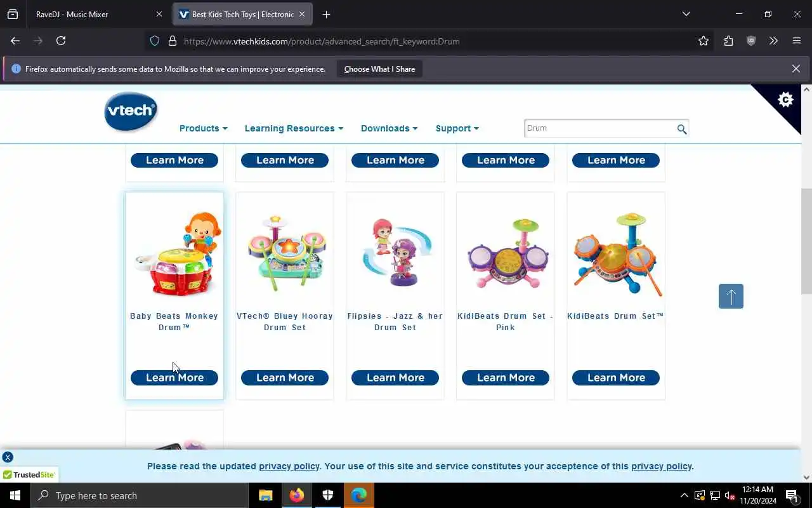The image size is (812, 508).
Task: Expand the Support menu
Action: click(457, 128)
